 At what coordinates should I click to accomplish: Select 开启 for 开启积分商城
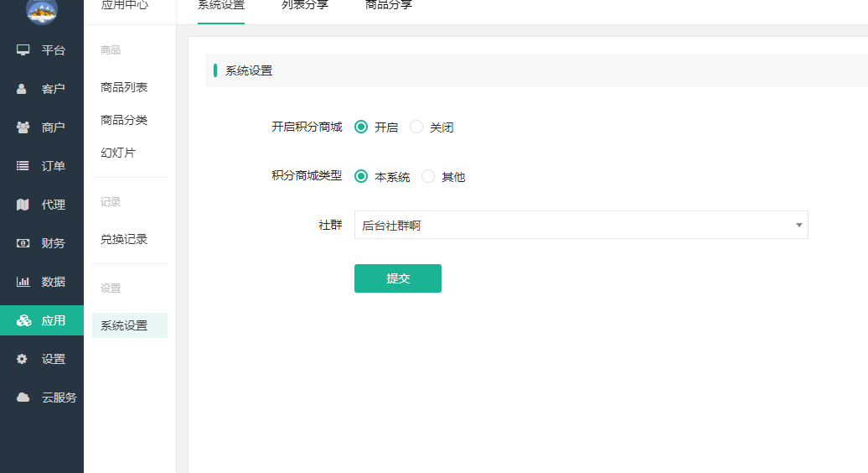[x=361, y=127]
